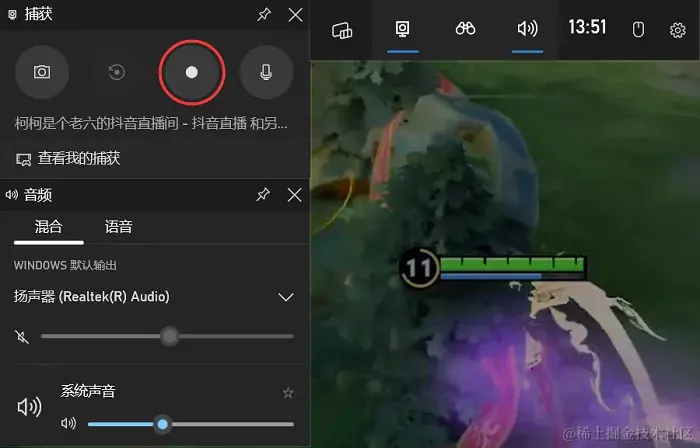
Task: Favorite 系统声音 with the star icon
Action: tap(288, 393)
